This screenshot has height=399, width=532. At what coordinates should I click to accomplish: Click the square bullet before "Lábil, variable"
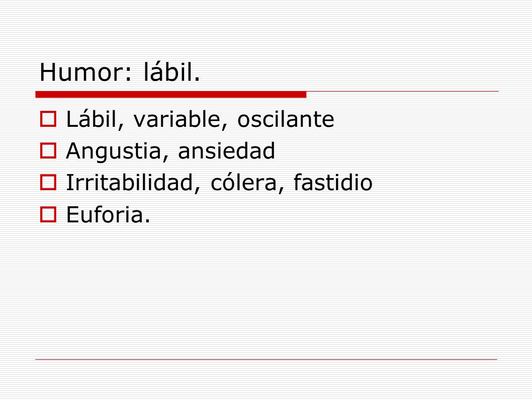click(48, 119)
